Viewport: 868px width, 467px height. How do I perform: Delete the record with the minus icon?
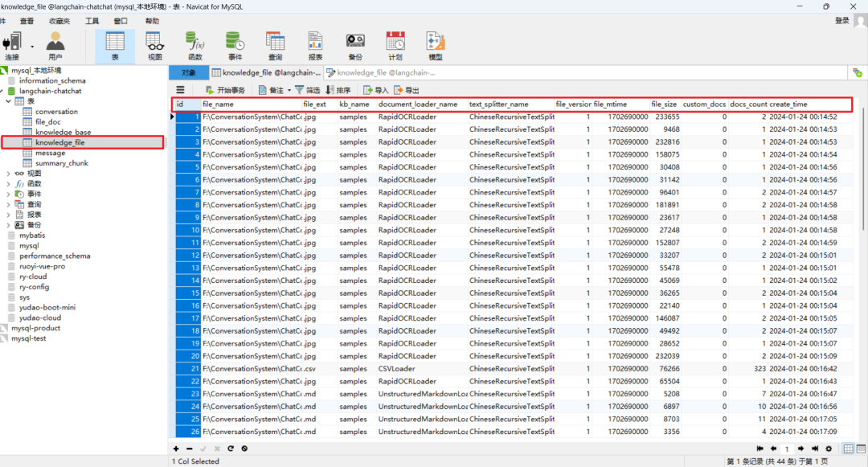click(190, 449)
